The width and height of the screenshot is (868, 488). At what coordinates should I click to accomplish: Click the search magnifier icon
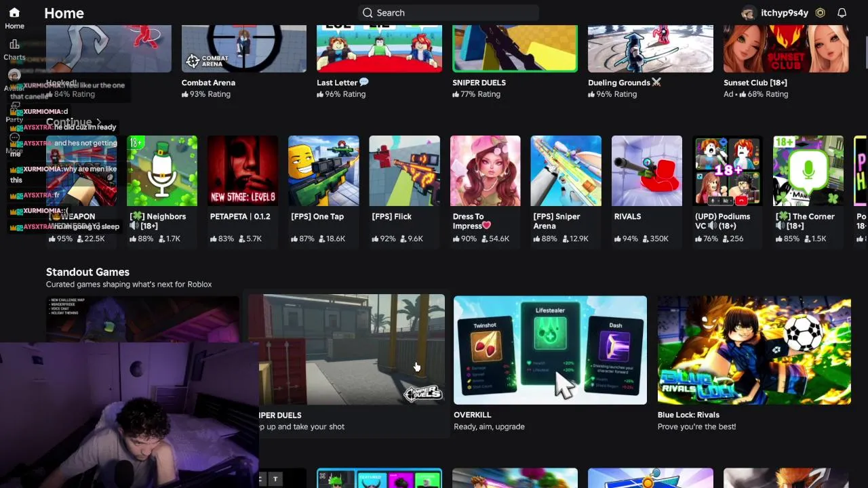[368, 13]
